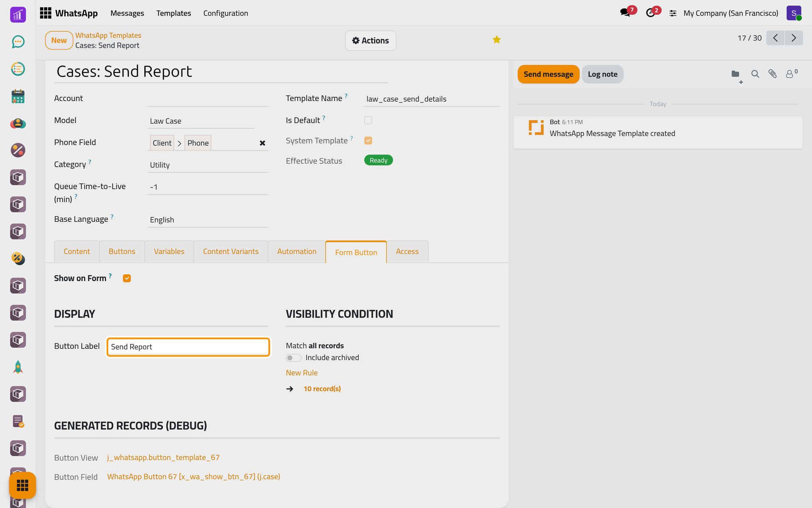
Task: Click the folder icon in chatter
Action: [x=735, y=74]
